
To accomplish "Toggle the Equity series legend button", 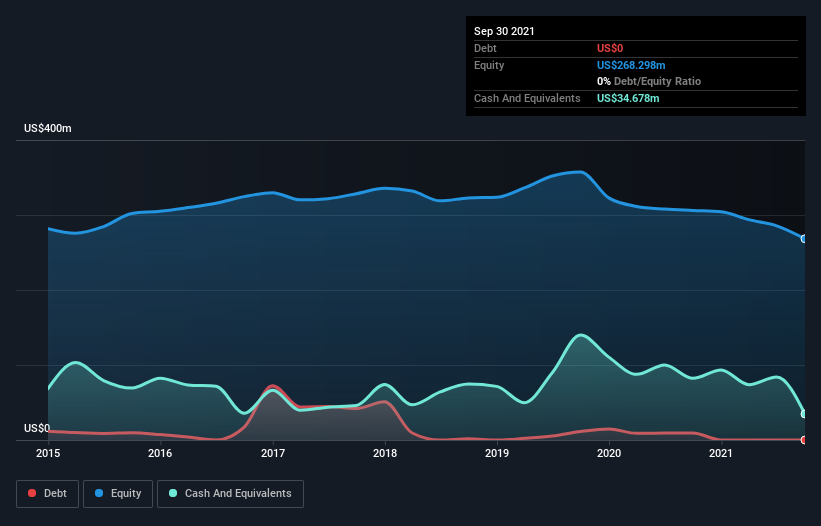I will (118, 494).
